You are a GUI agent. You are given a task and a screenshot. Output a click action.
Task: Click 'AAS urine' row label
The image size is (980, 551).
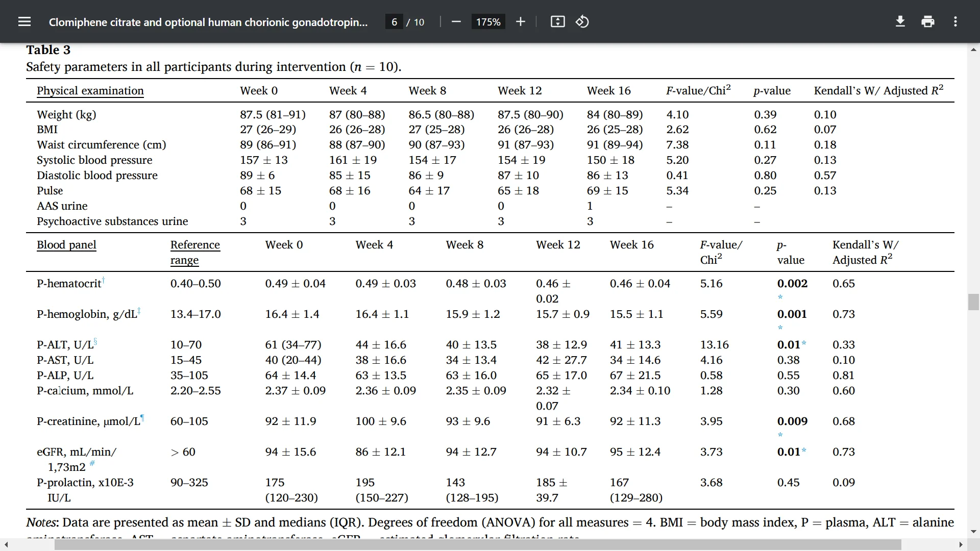pos(62,206)
